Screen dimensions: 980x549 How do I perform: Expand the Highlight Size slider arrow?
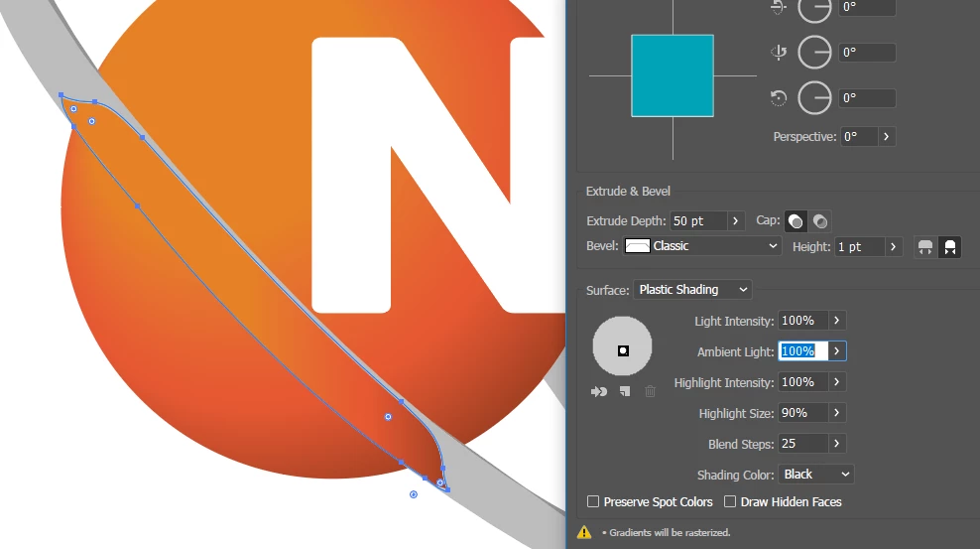837,413
